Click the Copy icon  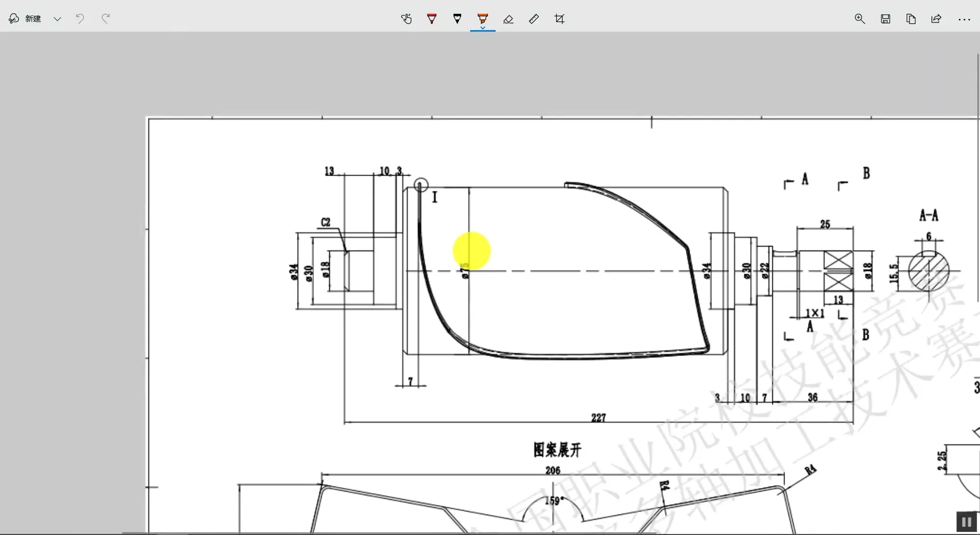(911, 19)
